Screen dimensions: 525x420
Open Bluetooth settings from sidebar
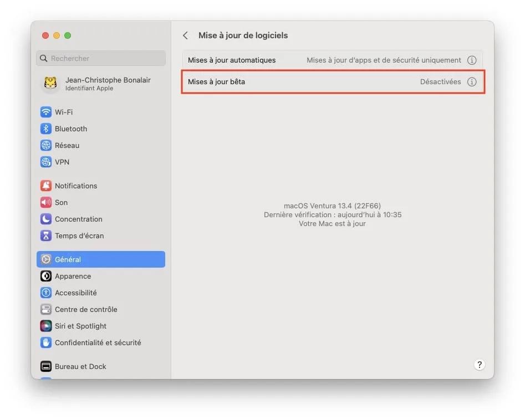[45, 129]
